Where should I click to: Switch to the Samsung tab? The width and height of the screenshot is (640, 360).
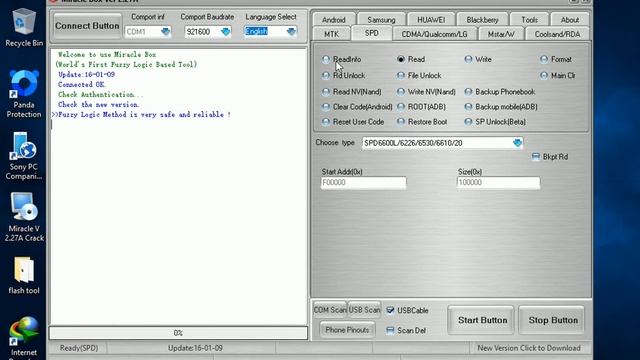click(381, 20)
